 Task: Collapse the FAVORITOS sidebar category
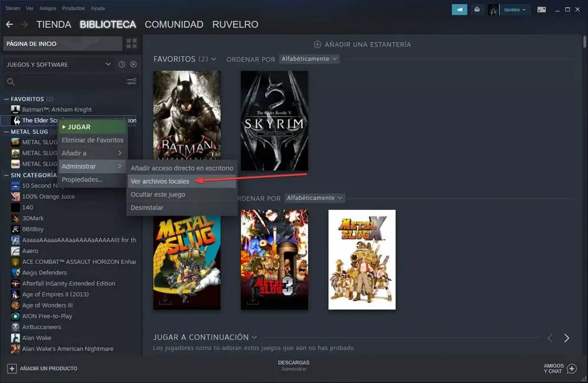click(x=6, y=99)
